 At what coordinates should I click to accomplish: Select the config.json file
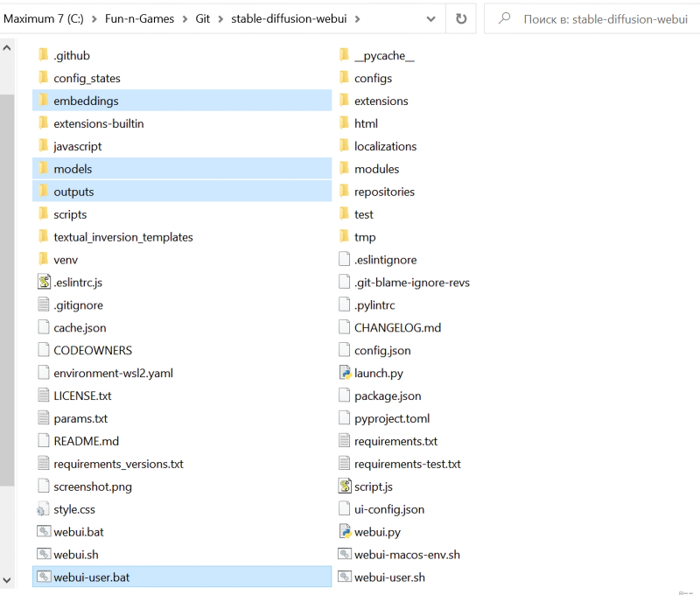(x=382, y=350)
